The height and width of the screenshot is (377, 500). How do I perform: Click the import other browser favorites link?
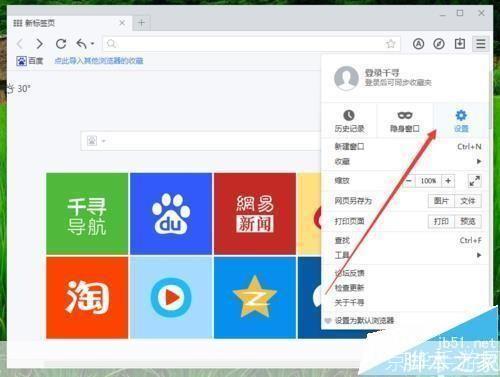click(99, 61)
